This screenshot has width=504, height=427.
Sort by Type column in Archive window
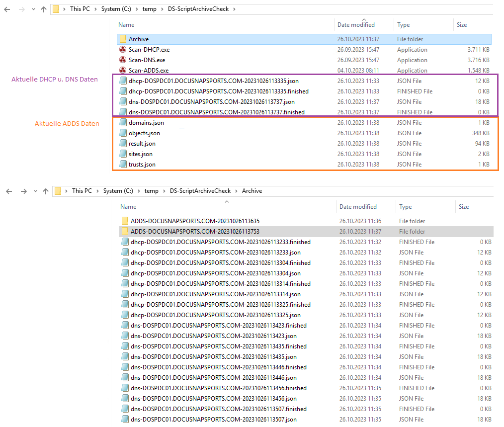405,207
